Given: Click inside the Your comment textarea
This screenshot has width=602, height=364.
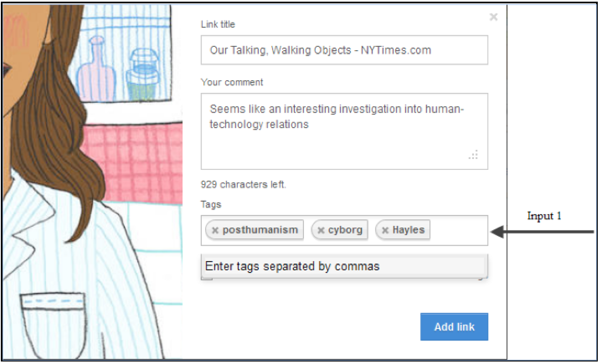Looking at the screenshot, I should (344, 131).
